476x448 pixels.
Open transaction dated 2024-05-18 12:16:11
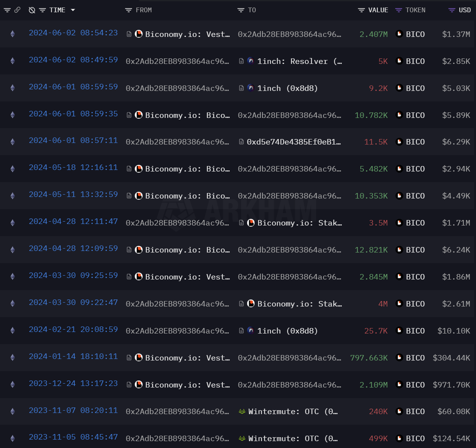point(73,168)
